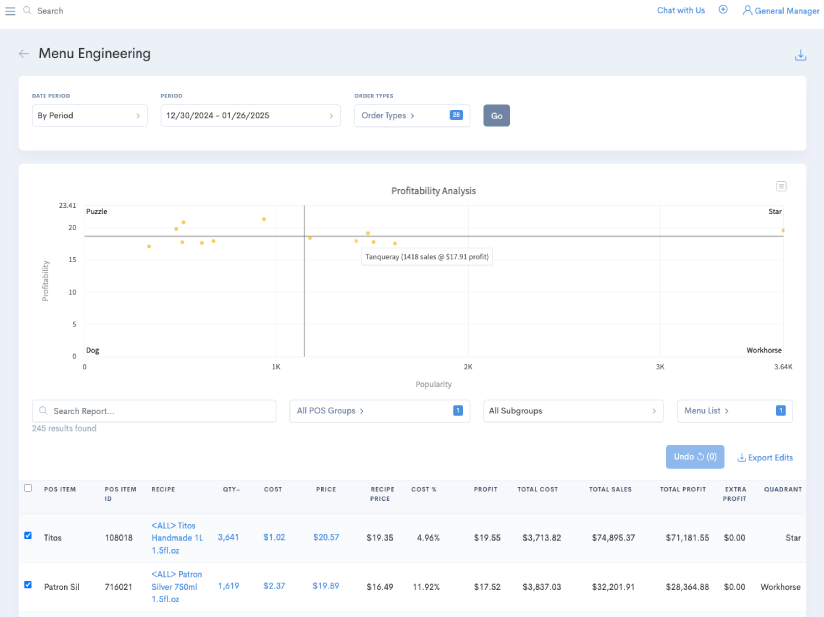Expand the Order Types selector

(411, 116)
